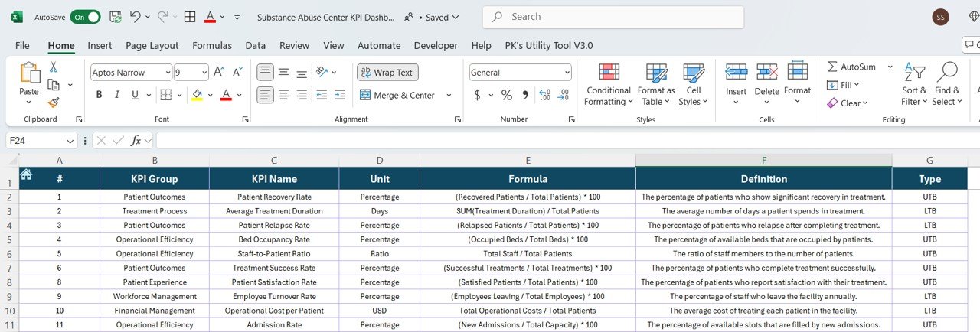This screenshot has height=332, width=980.
Task: Open the Sort & Filter tool
Action: (914, 84)
